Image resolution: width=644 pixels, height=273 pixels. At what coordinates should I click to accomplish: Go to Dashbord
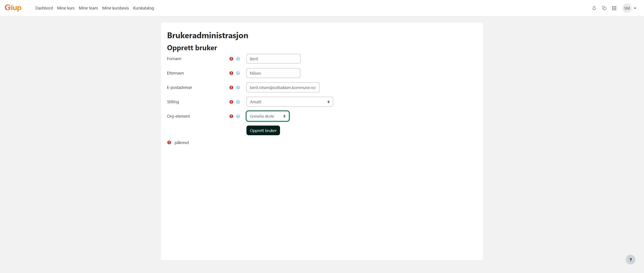pos(44,8)
